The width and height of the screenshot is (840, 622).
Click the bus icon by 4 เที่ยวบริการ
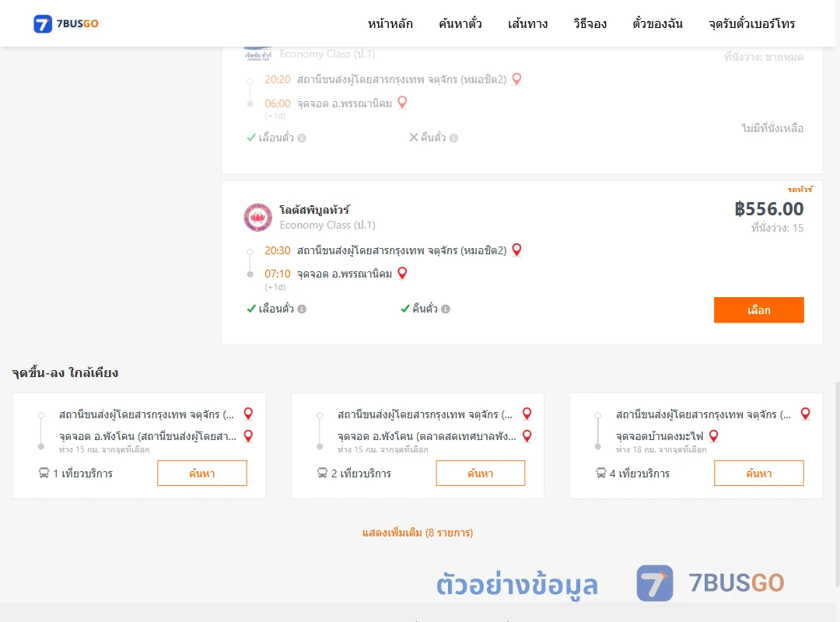(600, 473)
